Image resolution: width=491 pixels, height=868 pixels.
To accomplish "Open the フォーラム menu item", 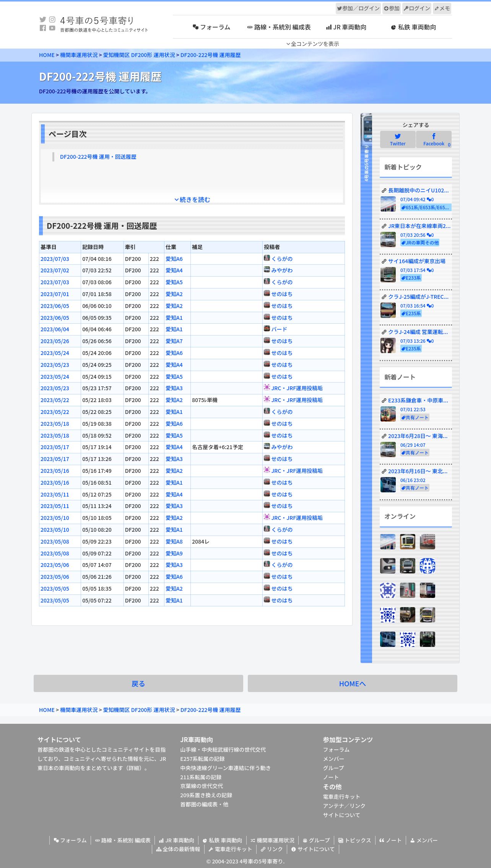I will tap(211, 27).
